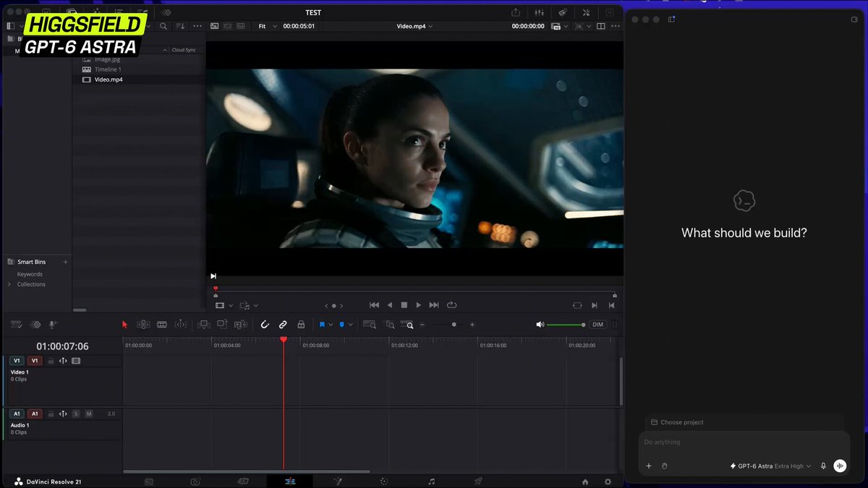Screen dimensions: 868x488
Task: Switch to the Color page tab
Action: 384,481
